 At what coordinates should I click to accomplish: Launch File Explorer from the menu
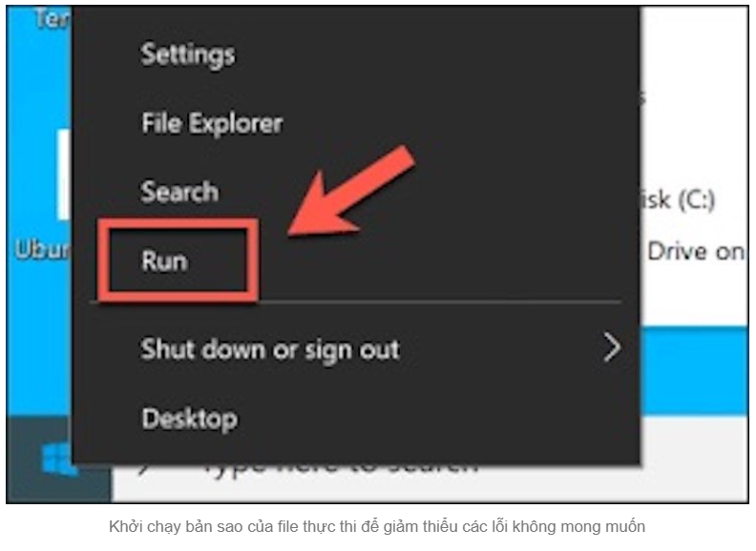212,123
